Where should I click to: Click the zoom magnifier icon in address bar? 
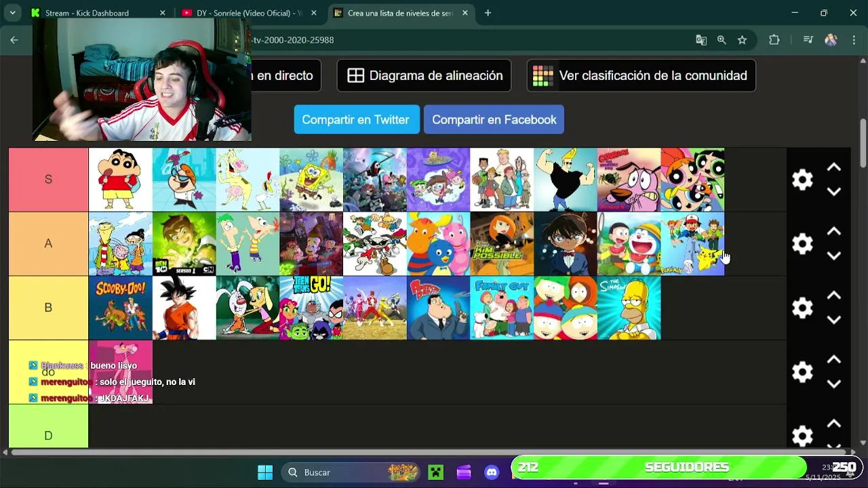[722, 40]
